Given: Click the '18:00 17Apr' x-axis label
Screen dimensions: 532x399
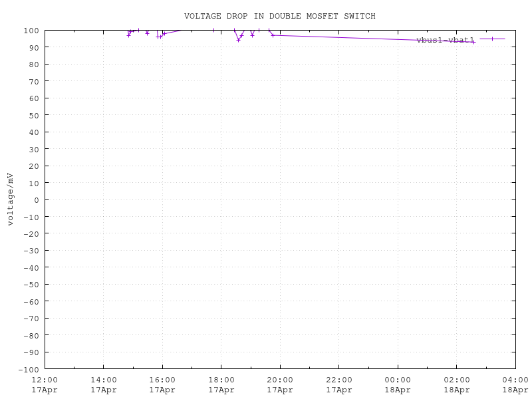Looking at the screenshot, I should pos(221,385).
